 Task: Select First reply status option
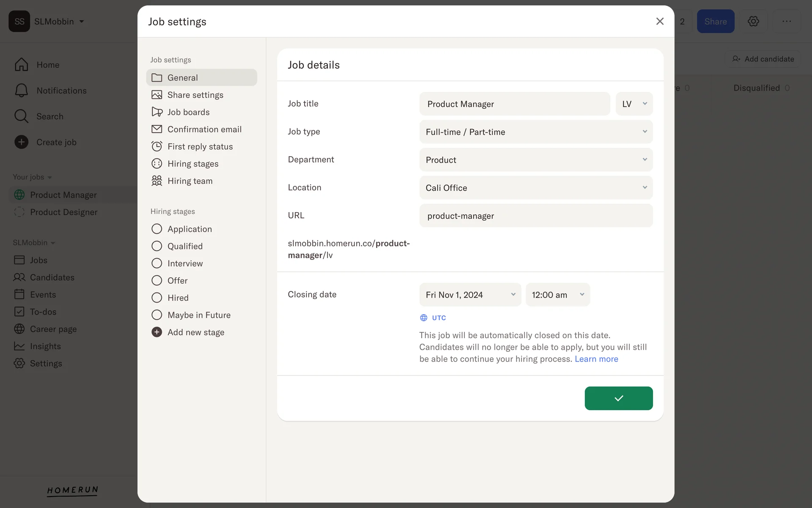[x=200, y=146]
